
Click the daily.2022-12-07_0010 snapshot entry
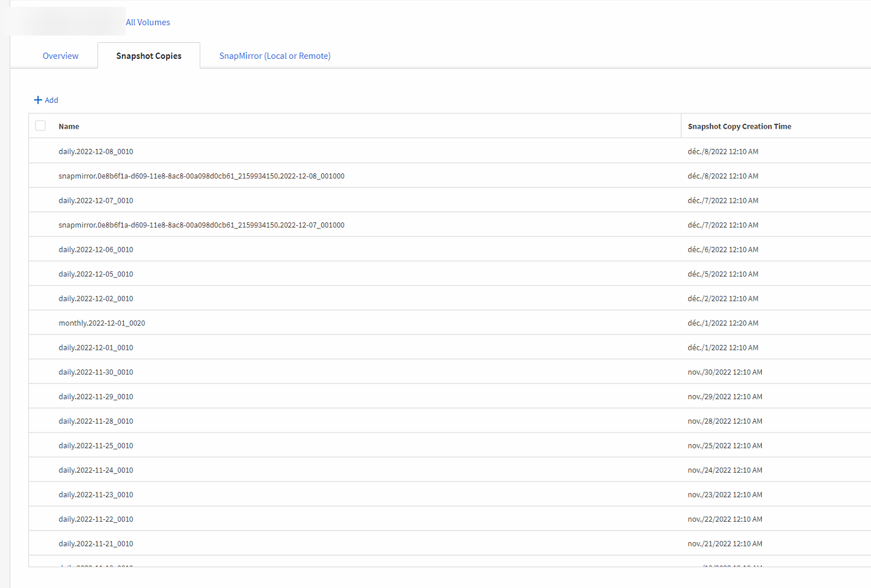(96, 200)
